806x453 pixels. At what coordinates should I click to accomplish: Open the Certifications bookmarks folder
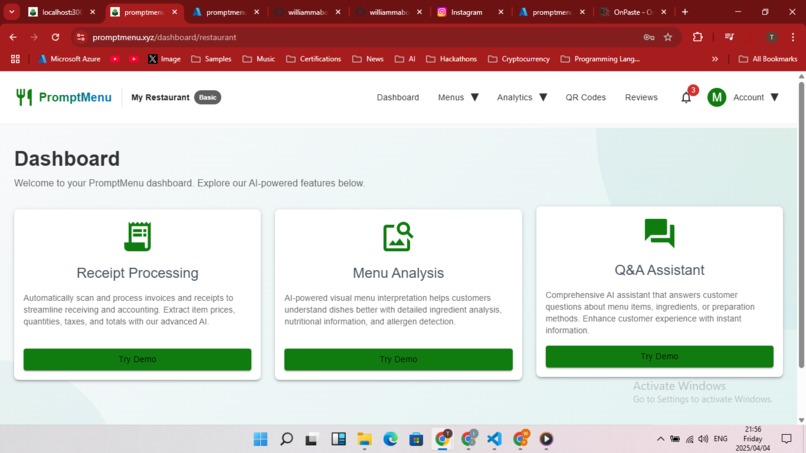pyautogui.click(x=314, y=59)
